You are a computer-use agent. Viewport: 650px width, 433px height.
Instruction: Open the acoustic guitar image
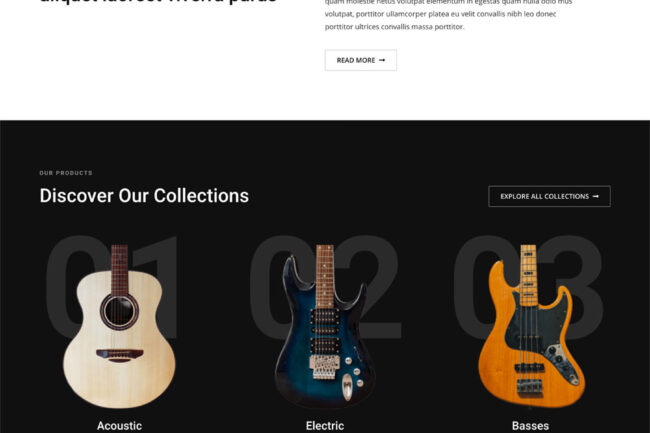(119, 327)
